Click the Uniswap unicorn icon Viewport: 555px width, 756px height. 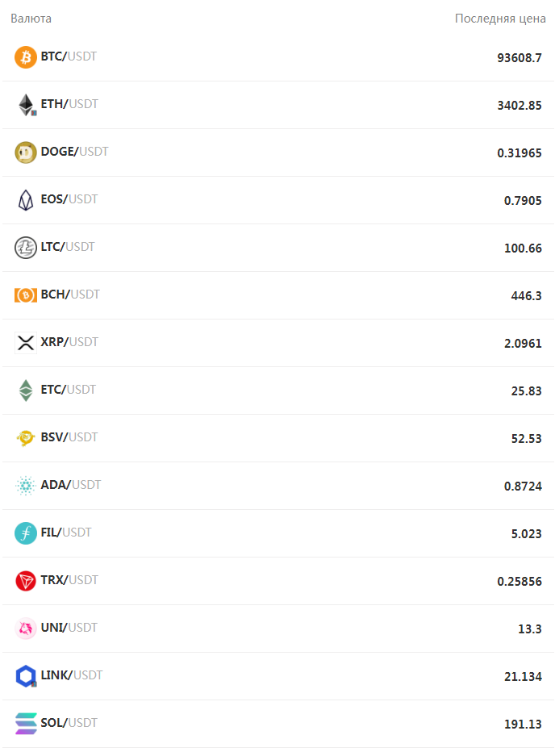click(x=26, y=629)
